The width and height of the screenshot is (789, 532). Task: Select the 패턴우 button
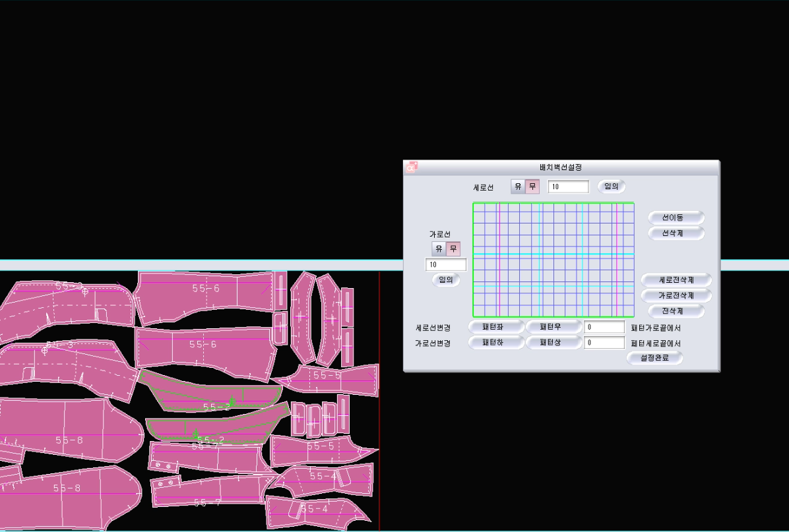coord(553,327)
